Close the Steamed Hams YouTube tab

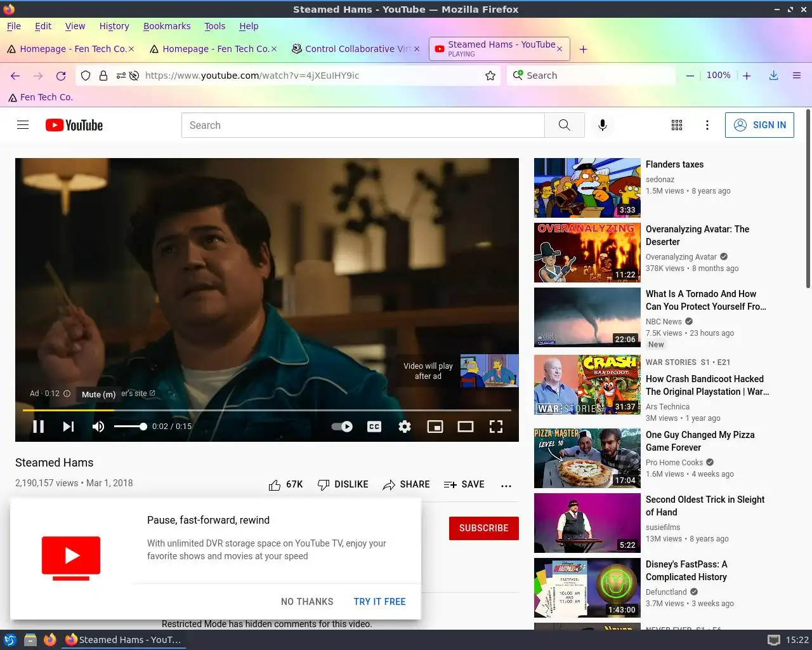pyautogui.click(x=560, y=49)
